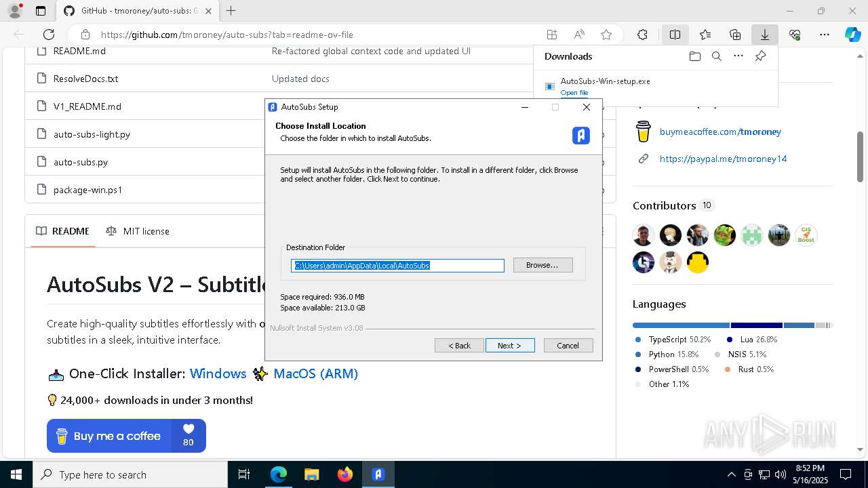Open the collections icon
868x488 pixels.
735,35
